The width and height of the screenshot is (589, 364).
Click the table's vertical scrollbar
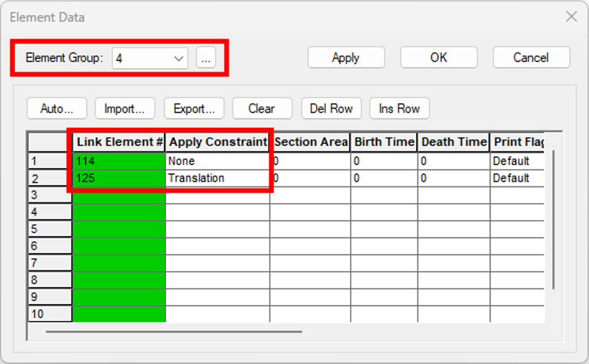(x=553, y=220)
